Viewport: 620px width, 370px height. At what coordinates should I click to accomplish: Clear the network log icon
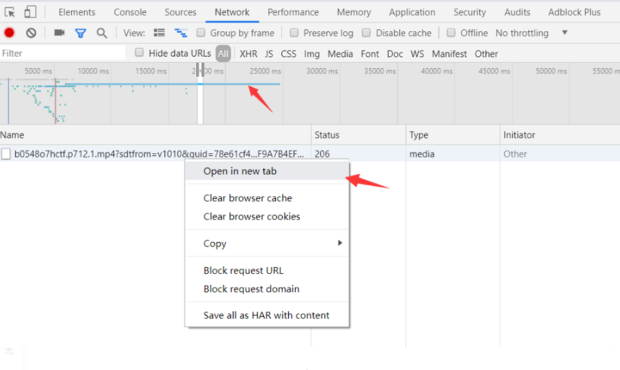point(31,33)
